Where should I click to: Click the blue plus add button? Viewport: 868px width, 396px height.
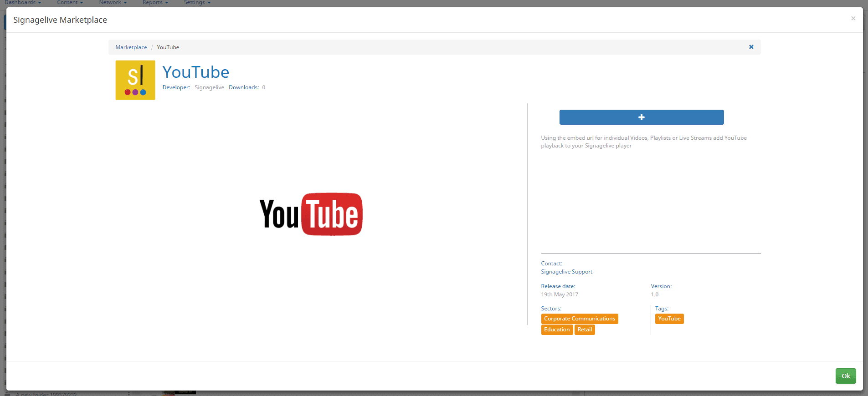[641, 117]
